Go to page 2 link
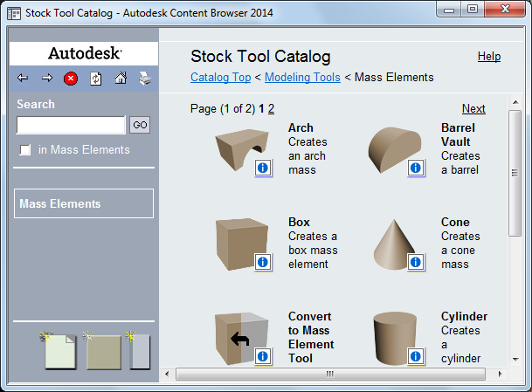The image size is (532, 392). (x=271, y=109)
